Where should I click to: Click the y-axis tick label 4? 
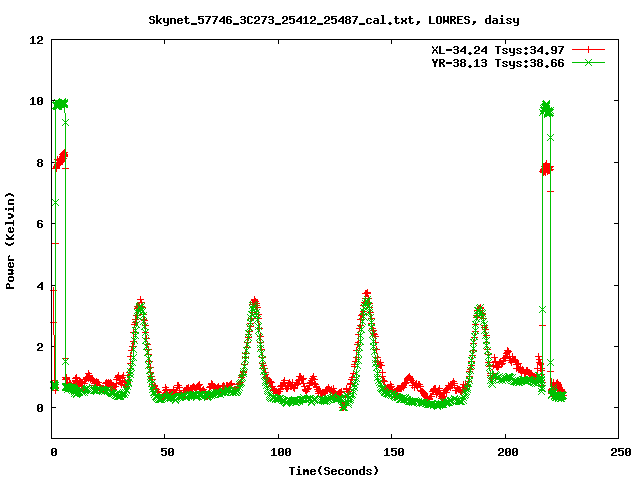(x=40, y=286)
